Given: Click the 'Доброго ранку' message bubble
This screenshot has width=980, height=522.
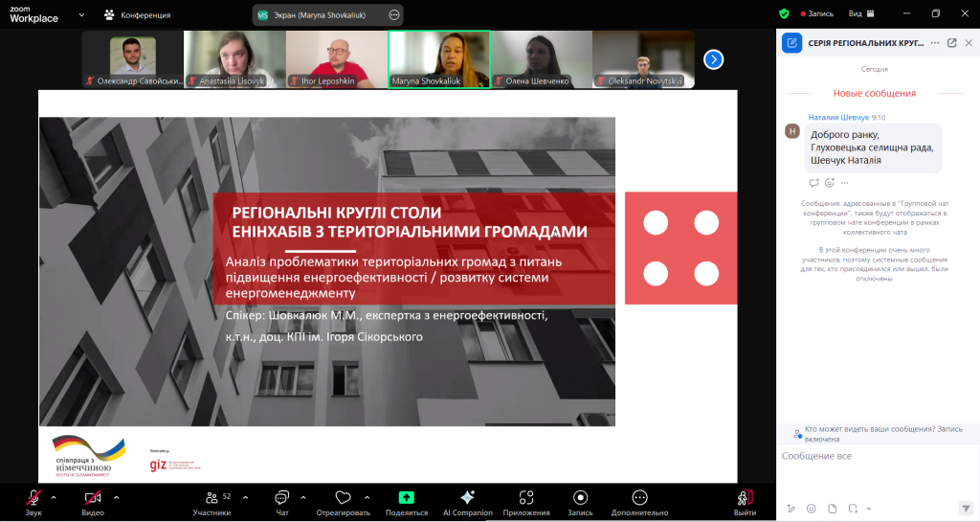Looking at the screenshot, I should coord(873,148).
